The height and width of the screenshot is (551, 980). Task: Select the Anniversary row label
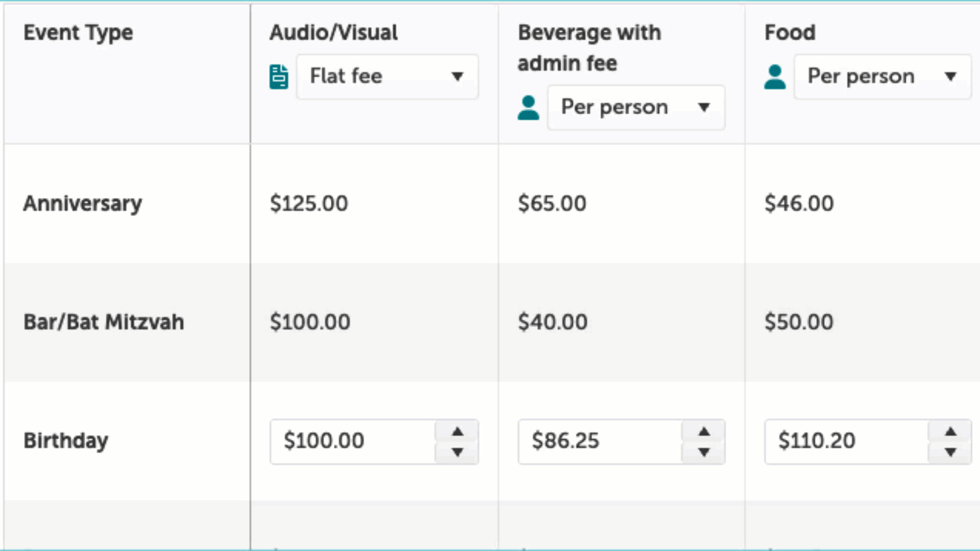pos(83,203)
